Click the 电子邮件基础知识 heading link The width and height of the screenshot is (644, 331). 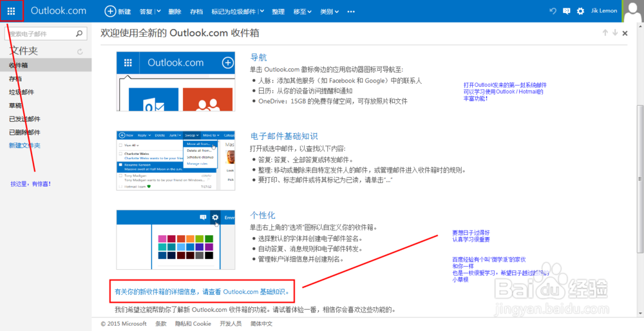click(x=284, y=136)
